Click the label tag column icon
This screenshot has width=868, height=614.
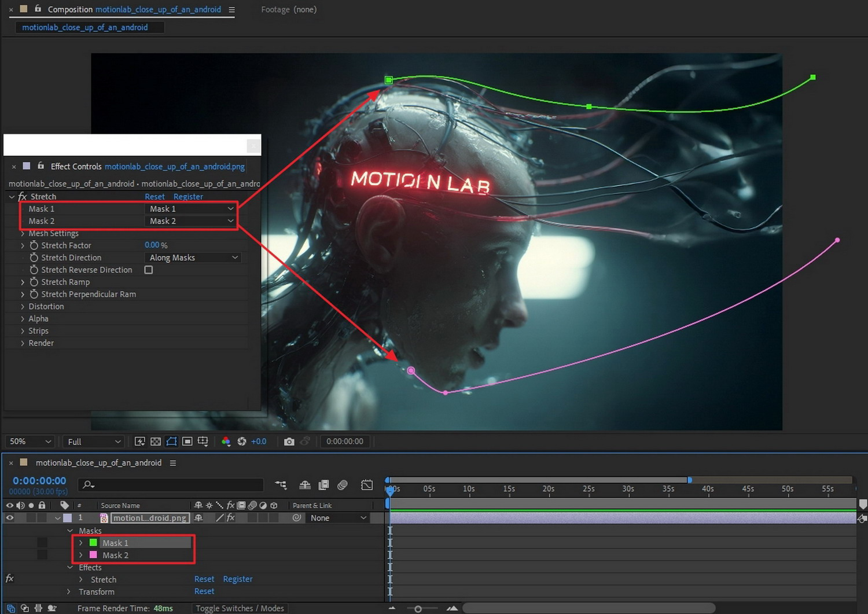tap(64, 505)
